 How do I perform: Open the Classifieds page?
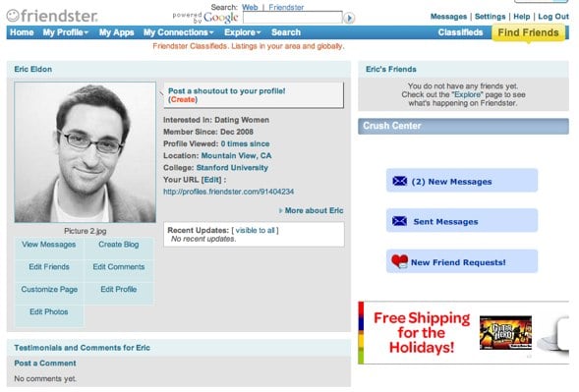tap(460, 32)
